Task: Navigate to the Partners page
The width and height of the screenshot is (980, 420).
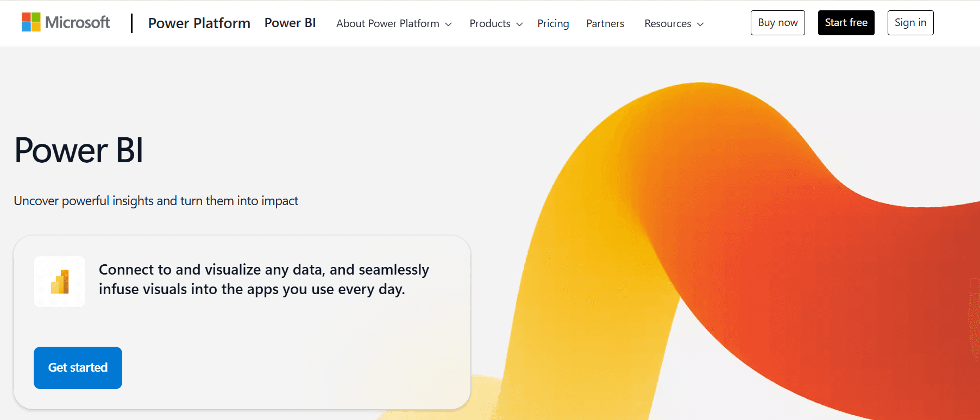Action: click(605, 23)
